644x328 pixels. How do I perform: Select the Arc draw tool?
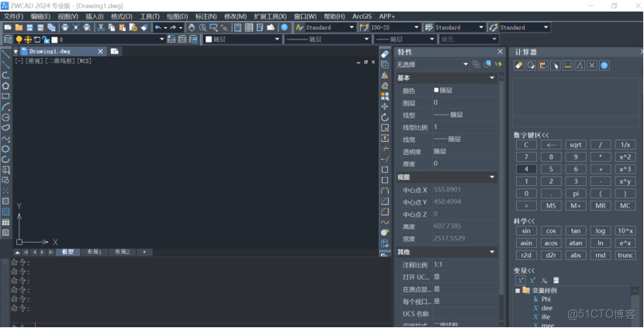(5, 107)
